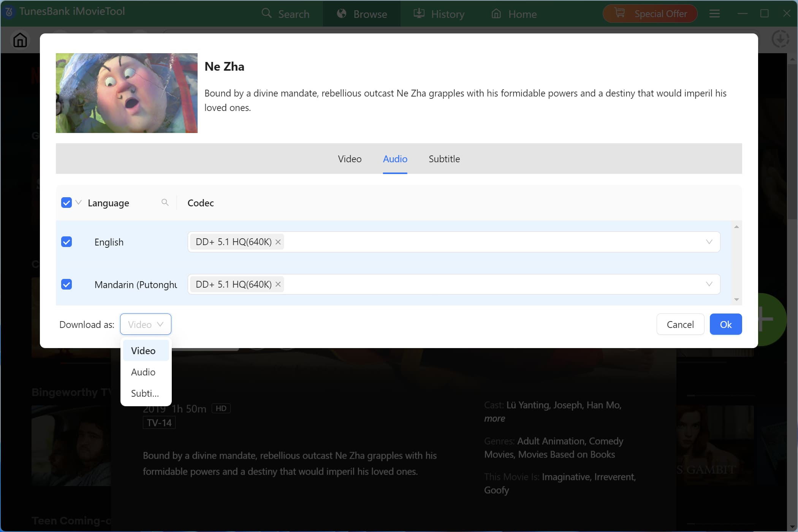Switch to the Subtitle tab

tap(444, 159)
